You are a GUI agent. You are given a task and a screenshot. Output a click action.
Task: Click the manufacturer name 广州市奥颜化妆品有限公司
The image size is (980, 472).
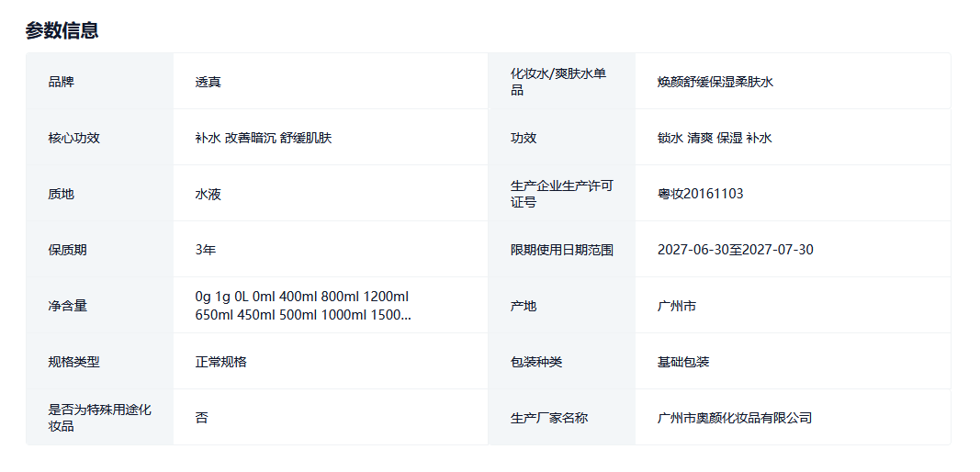[x=735, y=418]
